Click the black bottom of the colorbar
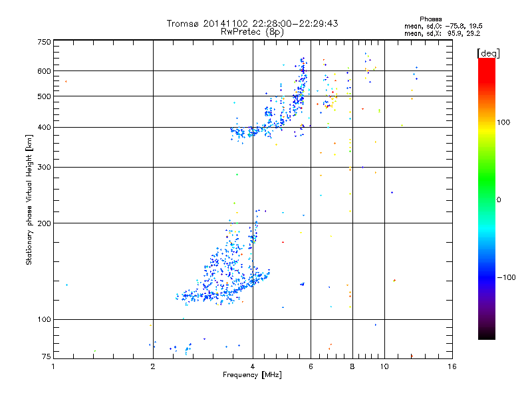 click(487, 334)
